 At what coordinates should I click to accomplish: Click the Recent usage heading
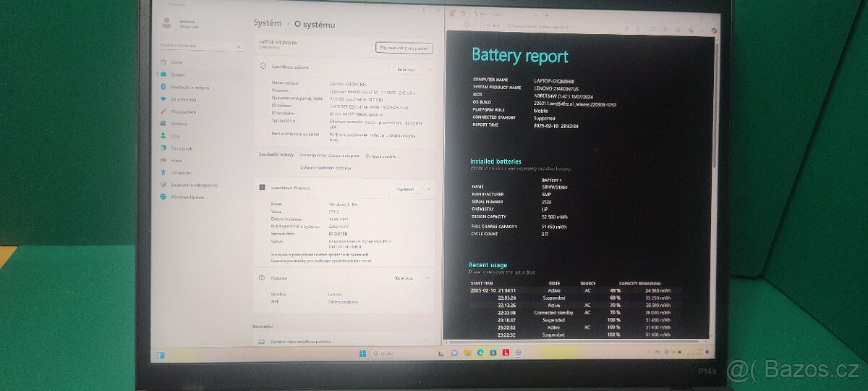pyautogui.click(x=488, y=265)
